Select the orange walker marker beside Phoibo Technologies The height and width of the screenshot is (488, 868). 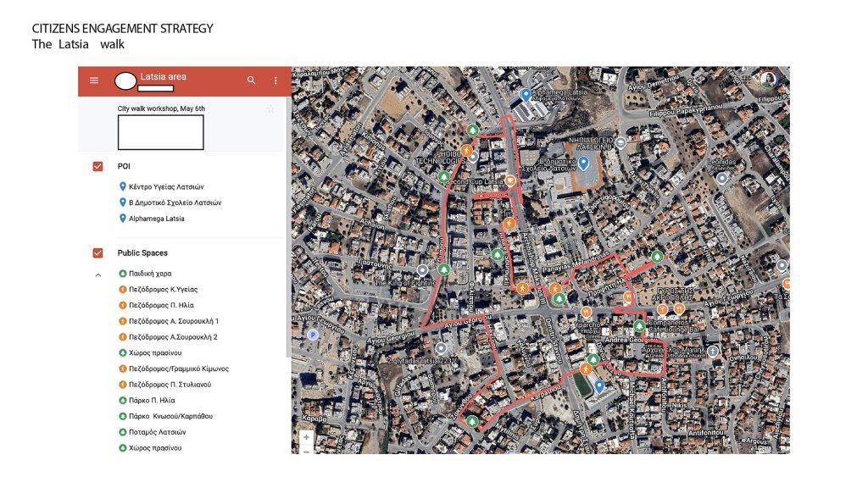(467, 150)
